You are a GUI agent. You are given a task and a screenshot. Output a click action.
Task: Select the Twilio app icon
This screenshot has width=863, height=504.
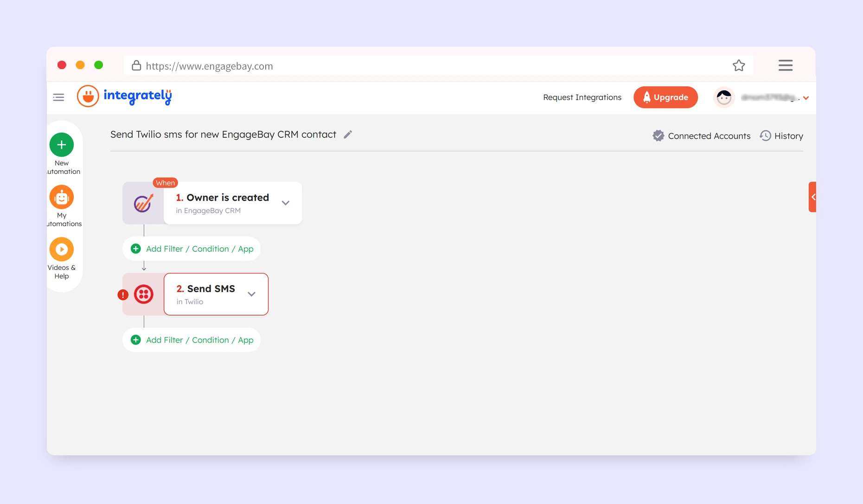(144, 294)
